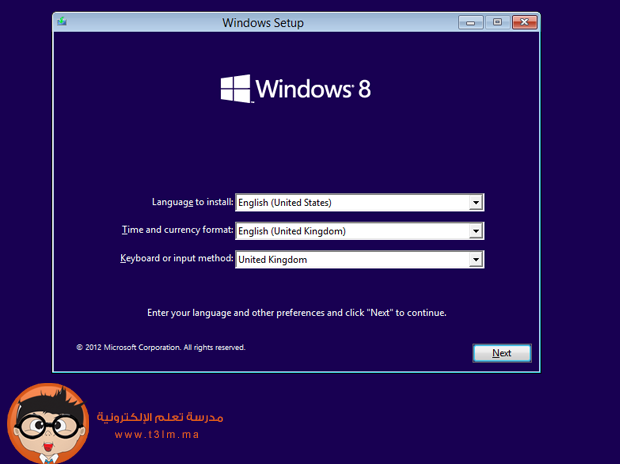Click the United Kingdom keyboard field
This screenshot has width=620, height=464.
coord(350,260)
